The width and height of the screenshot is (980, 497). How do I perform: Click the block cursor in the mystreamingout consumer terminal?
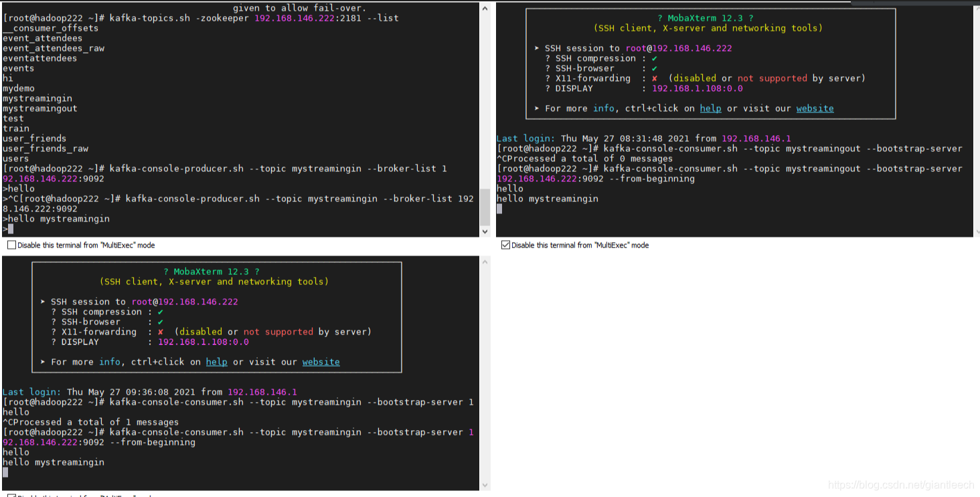coord(499,209)
